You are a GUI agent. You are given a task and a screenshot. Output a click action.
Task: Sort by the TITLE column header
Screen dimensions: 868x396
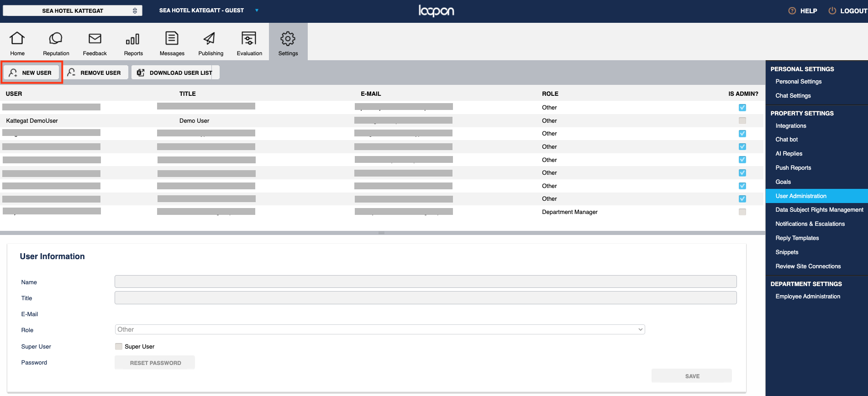click(x=187, y=94)
